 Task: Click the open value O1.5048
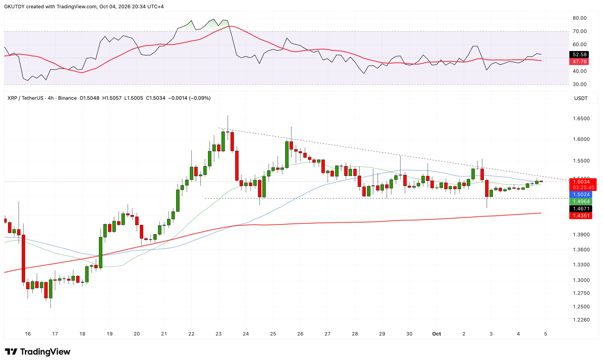(89, 98)
